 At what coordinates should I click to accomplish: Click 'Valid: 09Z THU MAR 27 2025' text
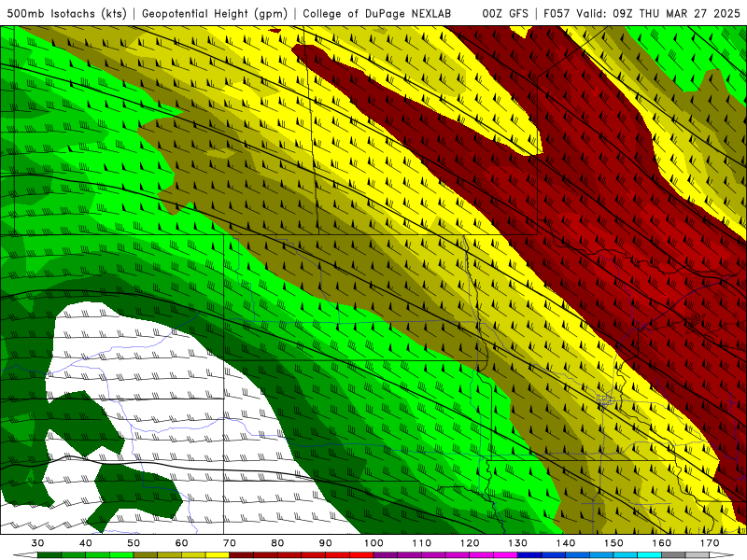(658, 13)
